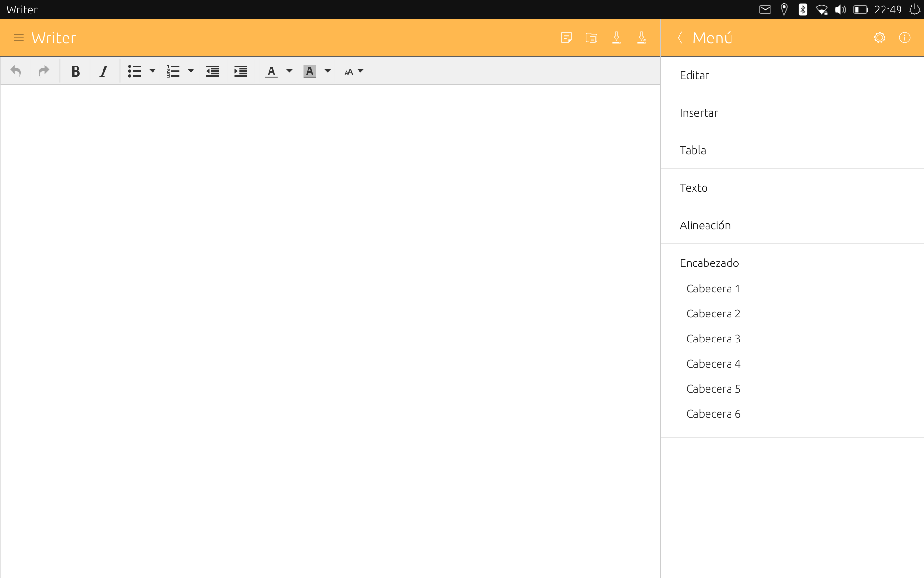Open the Editar menu entry
This screenshot has height=578, width=924.
[x=792, y=75]
